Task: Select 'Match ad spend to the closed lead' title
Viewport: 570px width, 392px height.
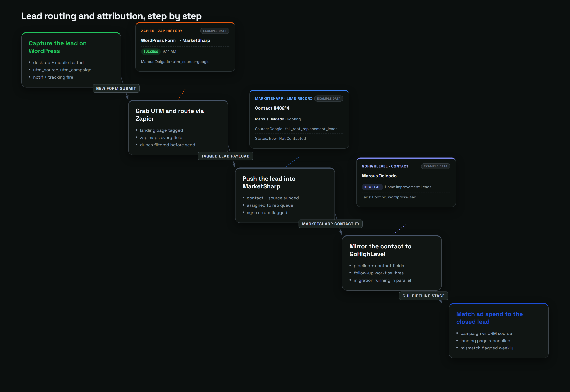Action: pyautogui.click(x=489, y=318)
